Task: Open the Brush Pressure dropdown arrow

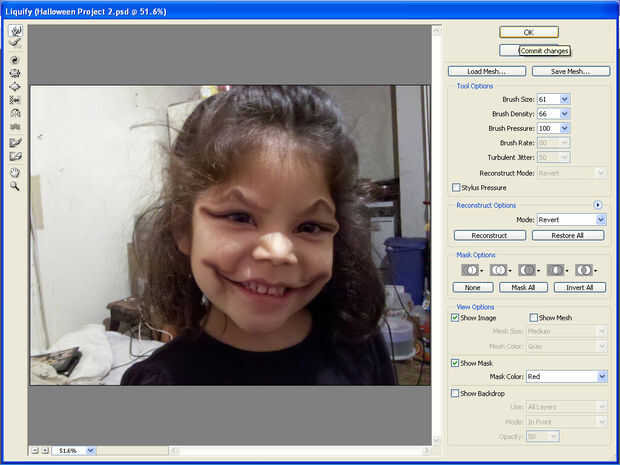Action: tap(565, 128)
